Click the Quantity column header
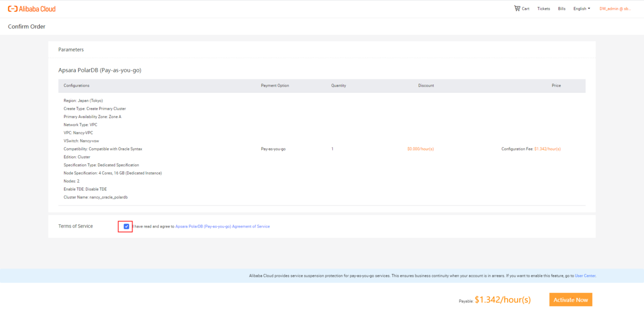 tap(339, 86)
